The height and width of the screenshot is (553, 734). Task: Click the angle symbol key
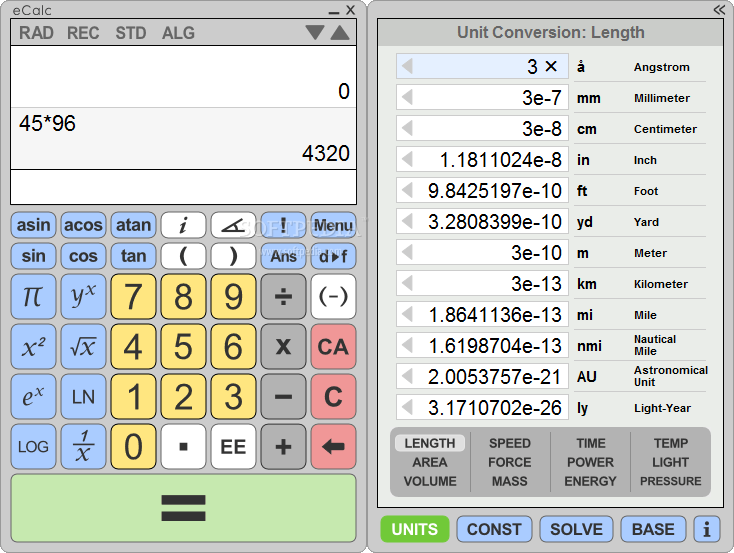233,226
